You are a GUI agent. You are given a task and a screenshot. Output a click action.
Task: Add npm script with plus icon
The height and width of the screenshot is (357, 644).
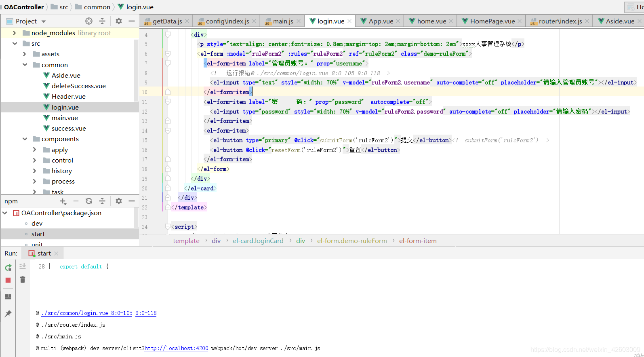(x=63, y=201)
